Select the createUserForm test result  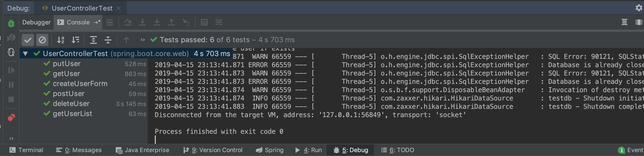pos(83,84)
